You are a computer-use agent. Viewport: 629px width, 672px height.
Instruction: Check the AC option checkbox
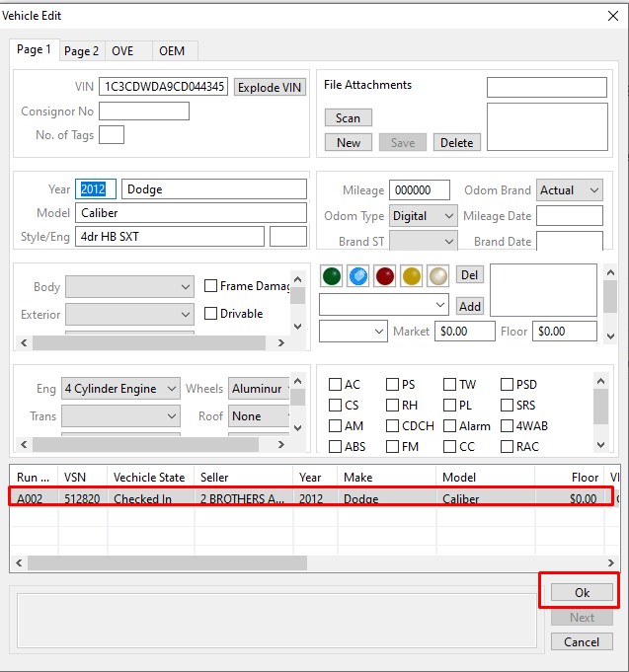point(336,385)
